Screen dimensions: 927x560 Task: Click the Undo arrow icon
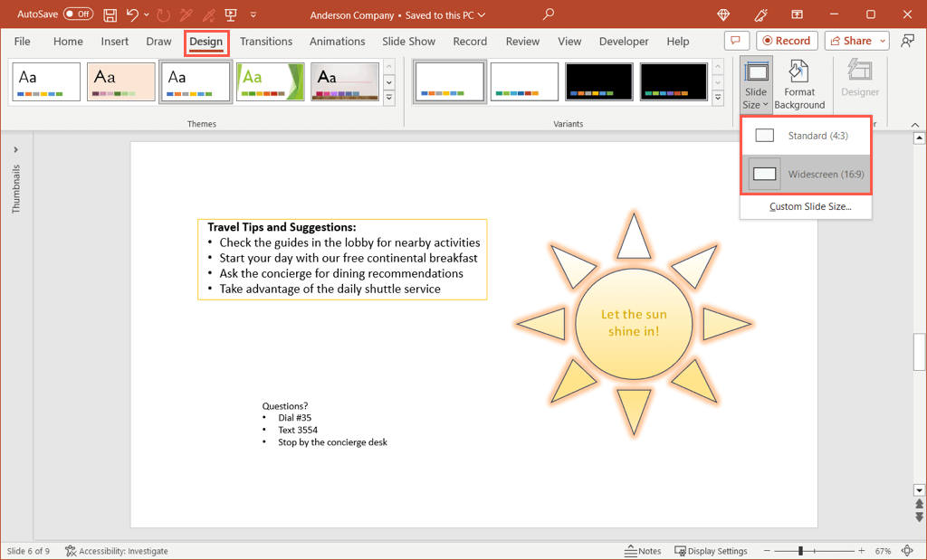133,15
